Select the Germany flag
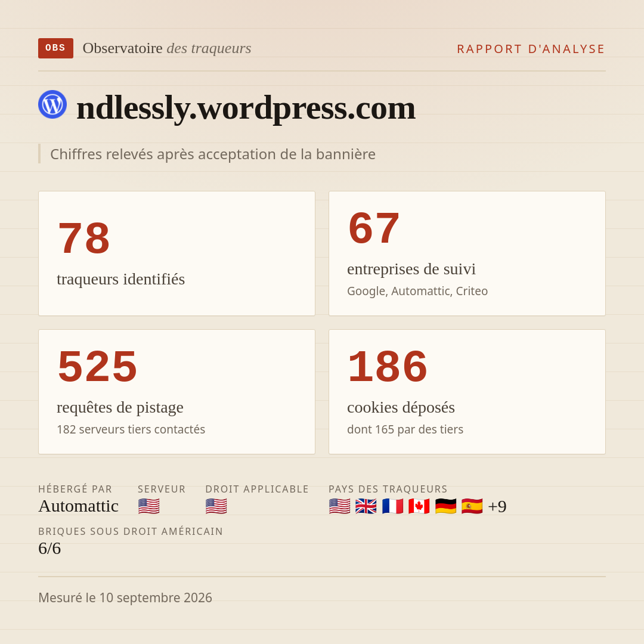Viewport: 644px width, 644px height. pos(445,506)
